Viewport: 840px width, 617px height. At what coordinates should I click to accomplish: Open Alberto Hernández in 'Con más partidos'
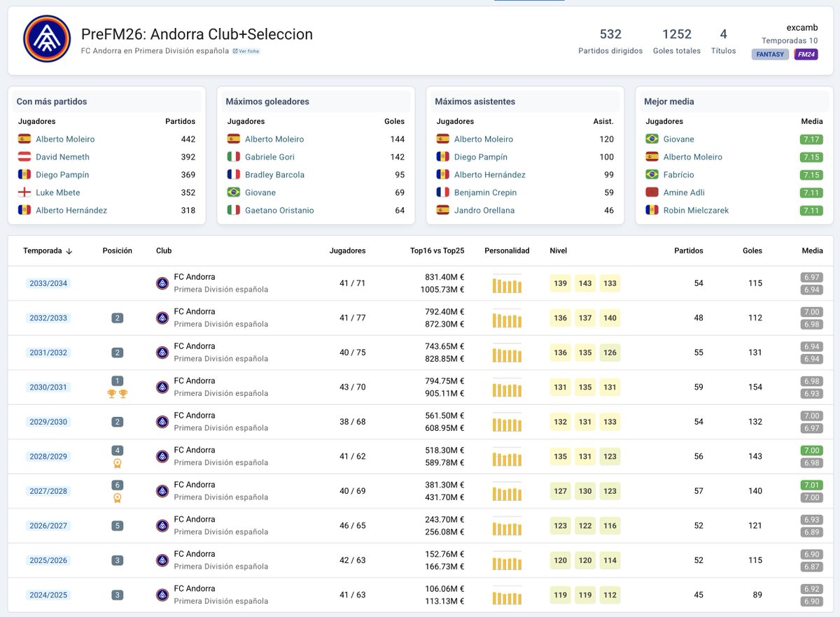[71, 211]
